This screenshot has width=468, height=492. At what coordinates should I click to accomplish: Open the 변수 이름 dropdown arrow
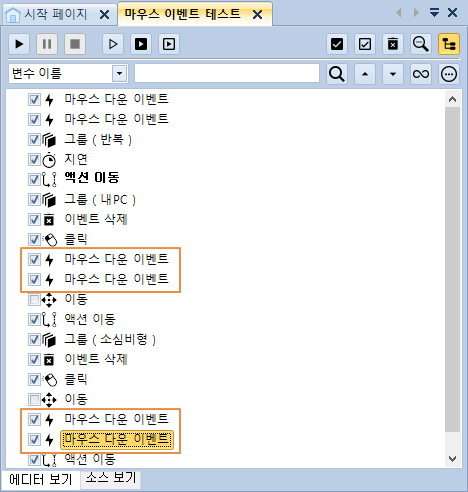pyautogui.click(x=119, y=73)
